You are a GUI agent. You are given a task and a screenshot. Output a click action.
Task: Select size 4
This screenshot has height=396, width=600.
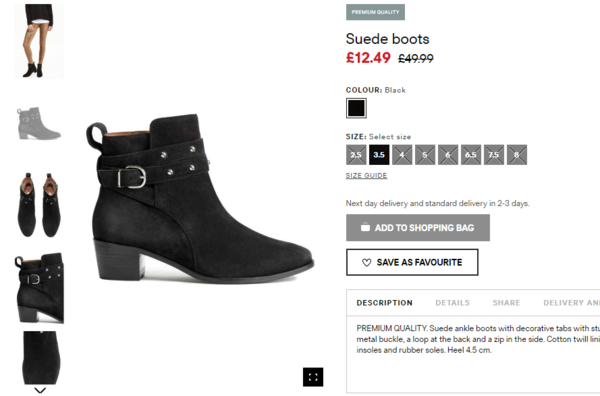402,155
